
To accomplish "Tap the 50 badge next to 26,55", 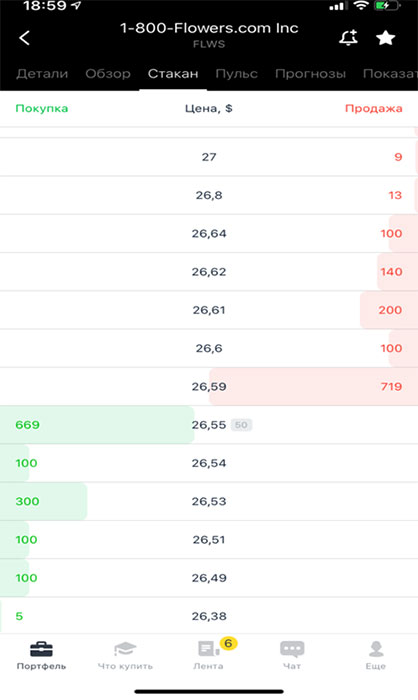I will pyautogui.click(x=241, y=425).
